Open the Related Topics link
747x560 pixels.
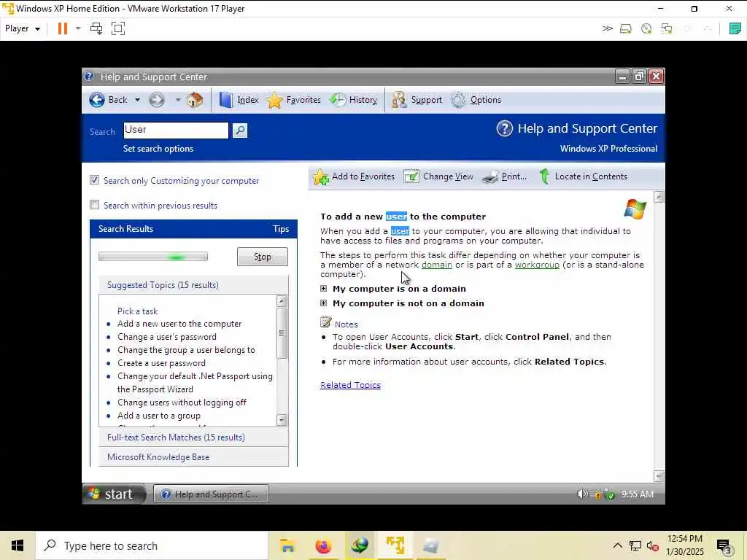click(350, 385)
